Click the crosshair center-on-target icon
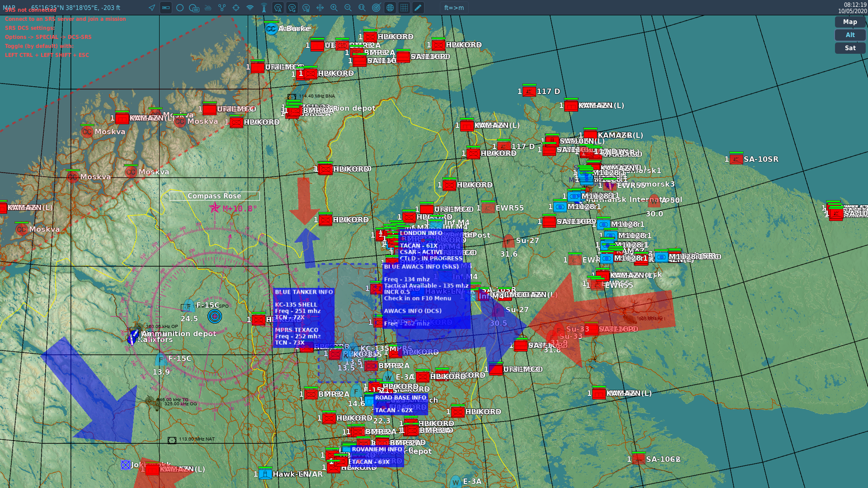The image size is (868, 488). pos(236,8)
